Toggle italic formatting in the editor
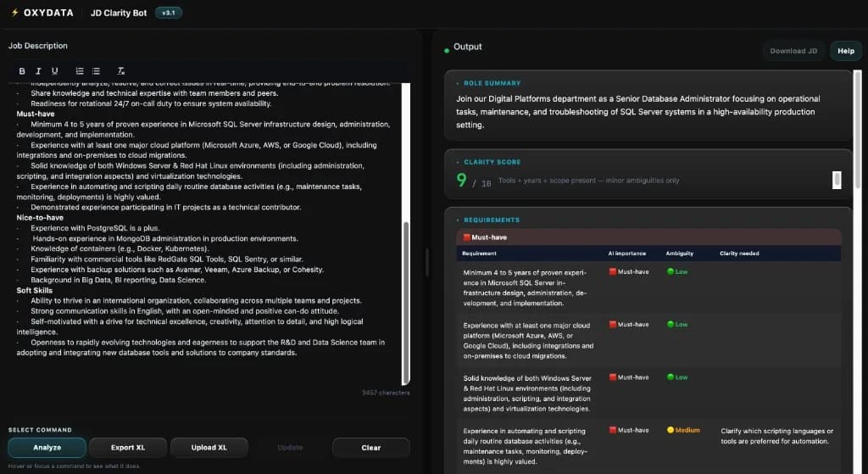 coord(38,71)
